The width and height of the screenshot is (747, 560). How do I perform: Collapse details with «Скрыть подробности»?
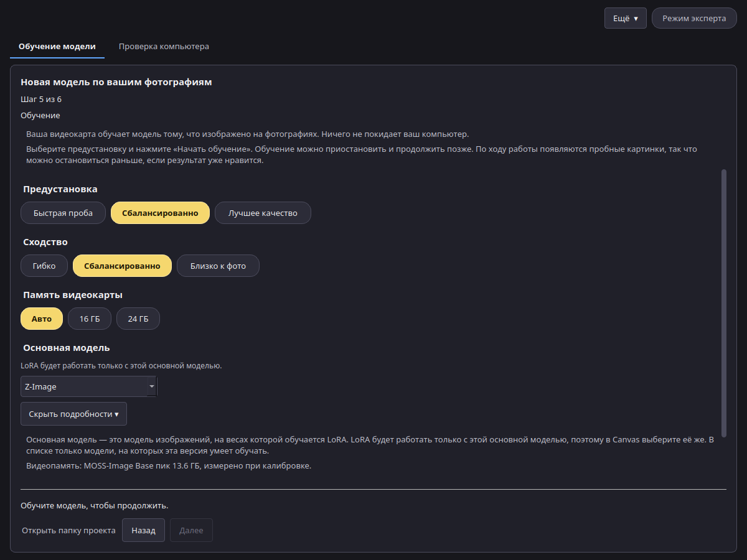pyautogui.click(x=73, y=414)
